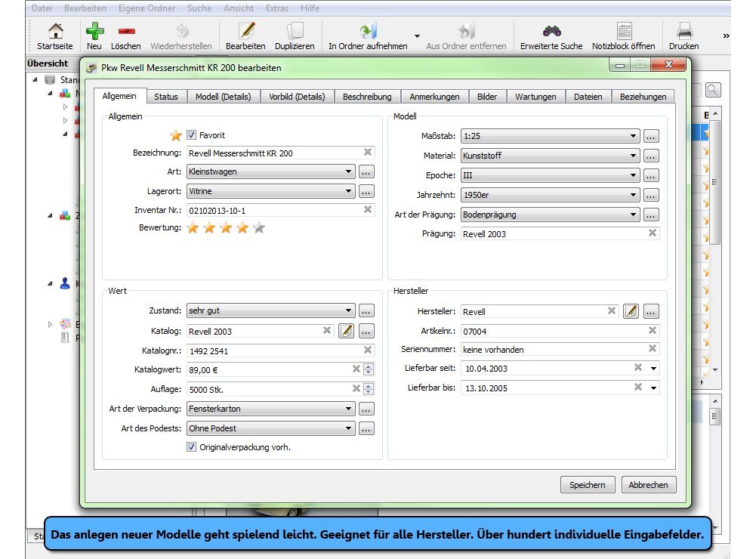Switch to the Modell (Details) tab
The image size is (756, 559).
pyautogui.click(x=224, y=97)
